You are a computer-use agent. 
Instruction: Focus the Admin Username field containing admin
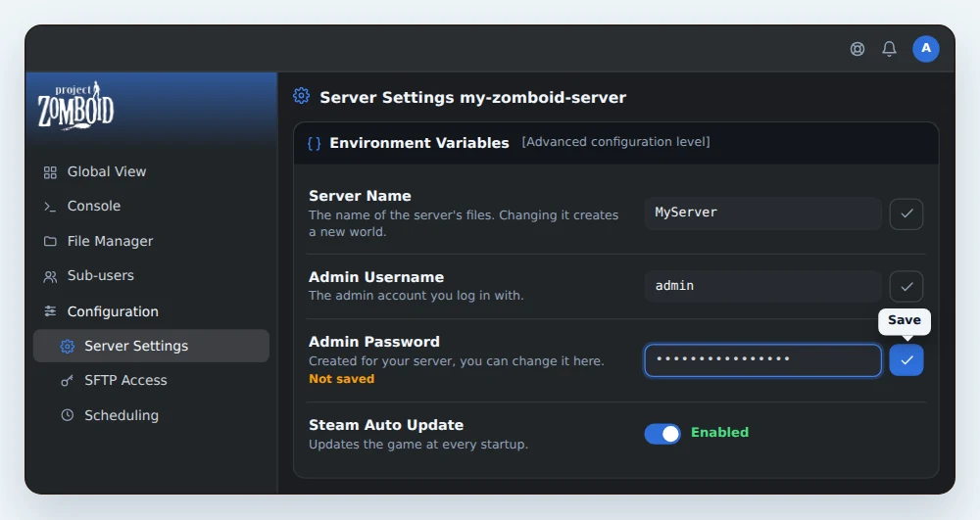[762, 287]
